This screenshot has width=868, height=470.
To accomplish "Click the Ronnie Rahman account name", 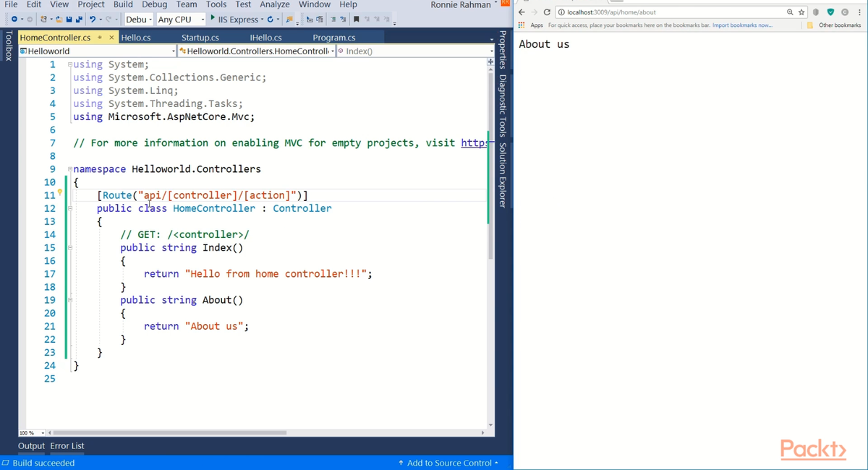I will 462,5.
